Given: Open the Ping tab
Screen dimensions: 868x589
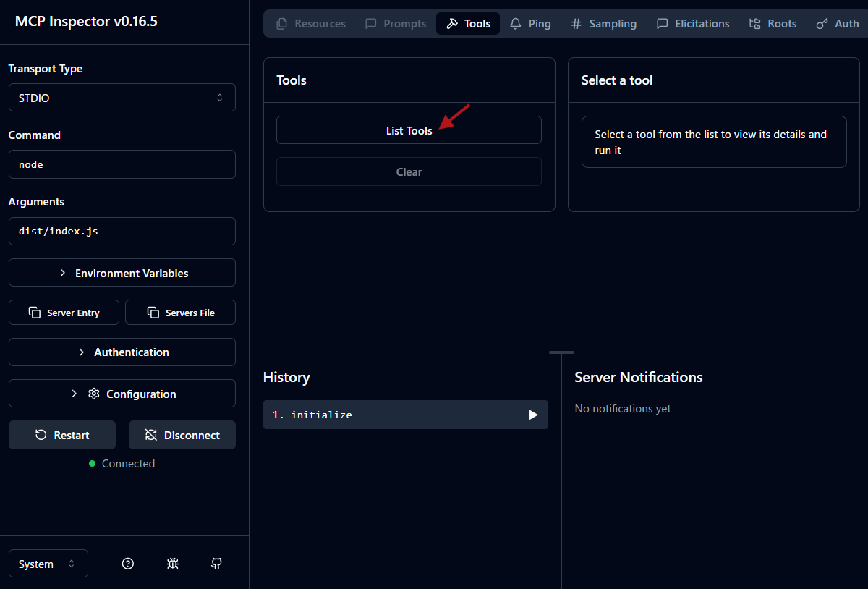Looking at the screenshot, I should (x=530, y=23).
